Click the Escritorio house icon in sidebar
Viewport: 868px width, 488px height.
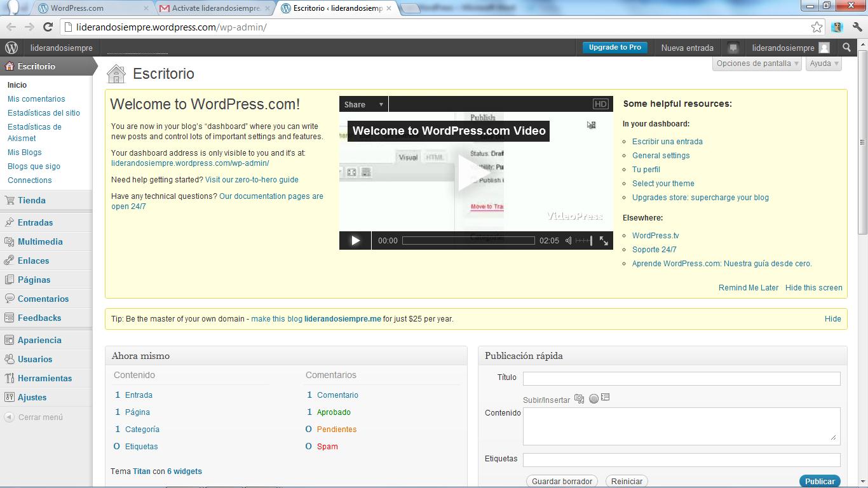pos(10,66)
